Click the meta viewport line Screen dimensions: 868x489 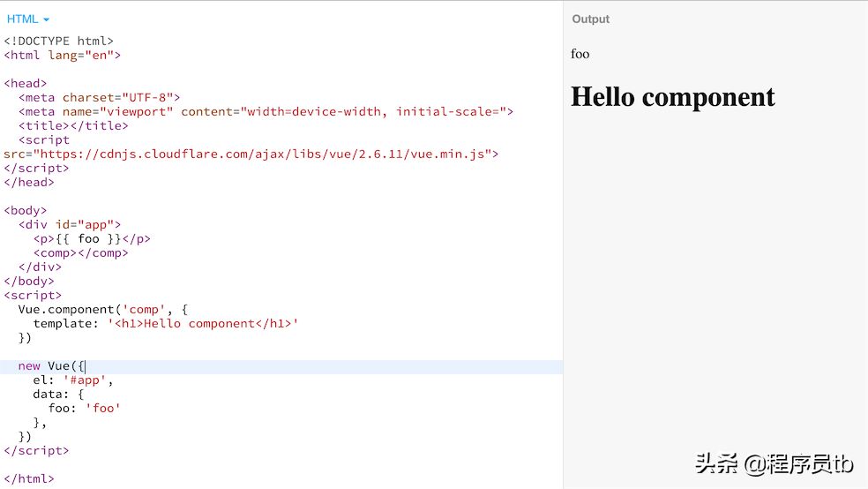(x=265, y=111)
